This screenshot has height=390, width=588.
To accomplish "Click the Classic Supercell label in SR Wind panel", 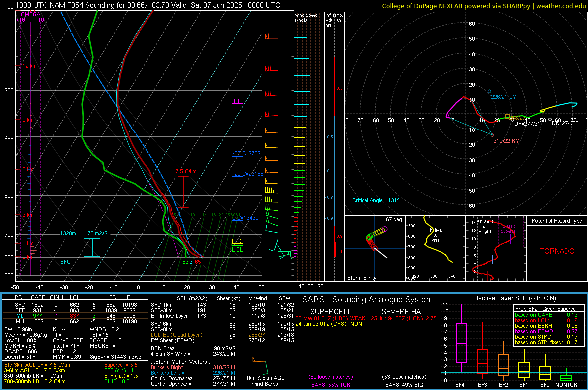I will pos(509,229).
